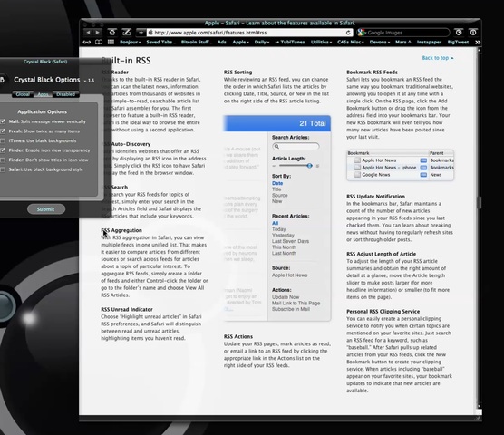
Task: Show more bookmarks with the double chevron
Action: tap(478, 42)
